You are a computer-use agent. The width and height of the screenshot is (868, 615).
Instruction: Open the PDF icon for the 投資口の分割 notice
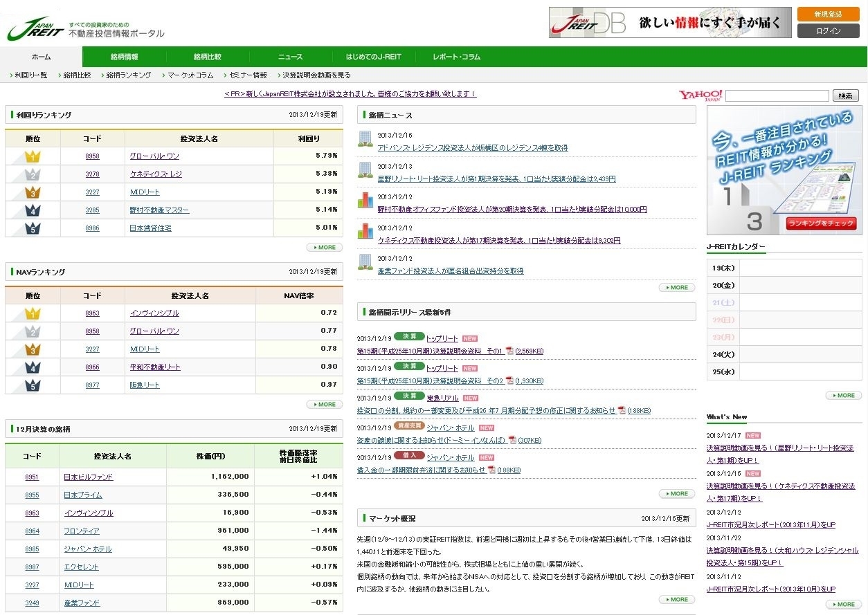[622, 410]
